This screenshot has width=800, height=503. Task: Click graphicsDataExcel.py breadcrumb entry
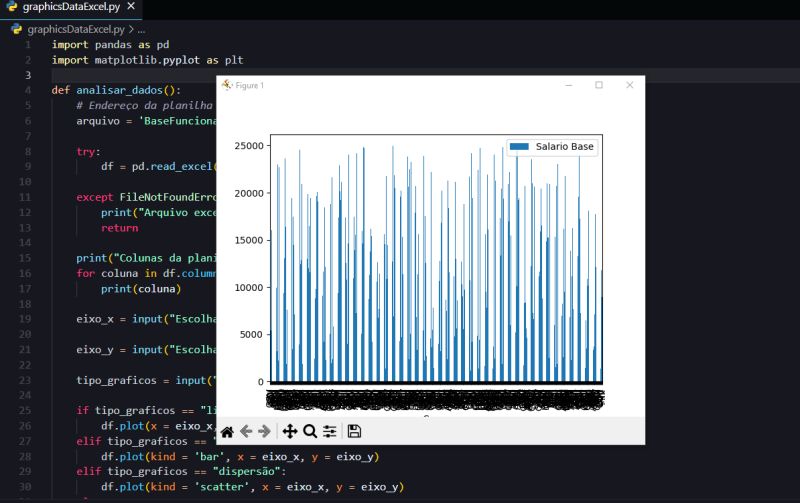tap(76, 30)
